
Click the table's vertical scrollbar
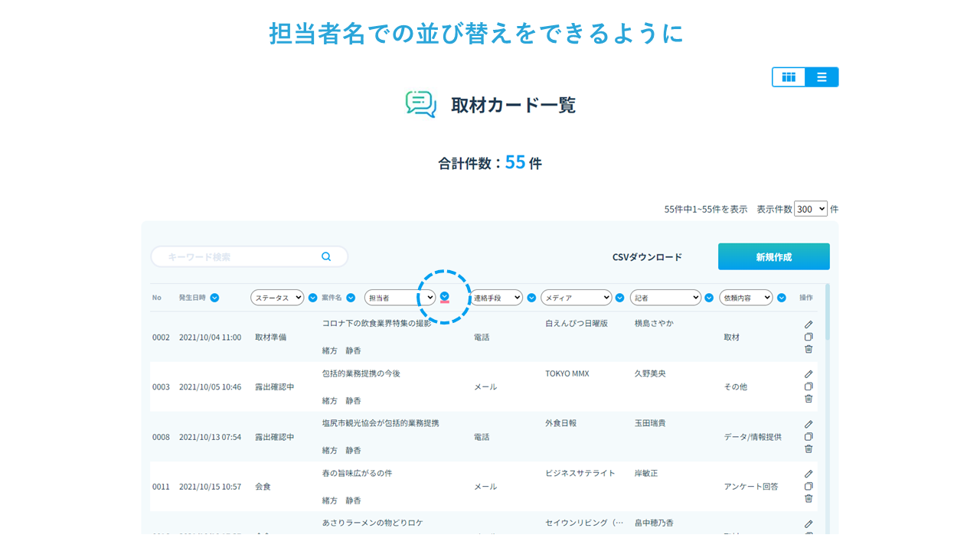[827, 314]
